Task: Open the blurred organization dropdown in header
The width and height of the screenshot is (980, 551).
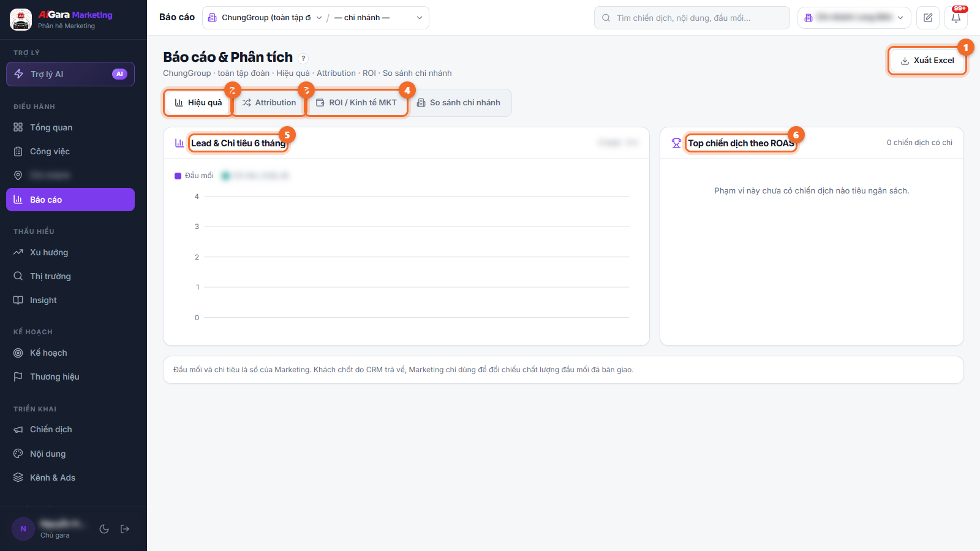Action: point(854,18)
